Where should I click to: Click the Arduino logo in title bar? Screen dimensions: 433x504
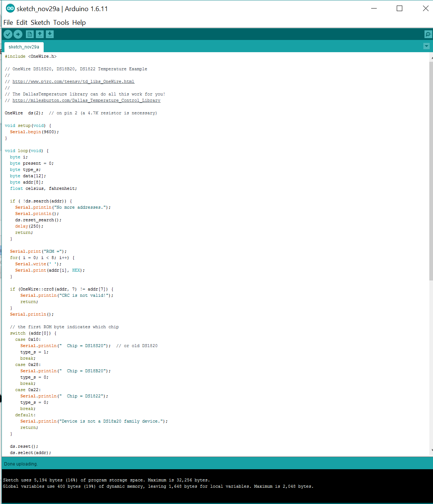click(x=10, y=9)
